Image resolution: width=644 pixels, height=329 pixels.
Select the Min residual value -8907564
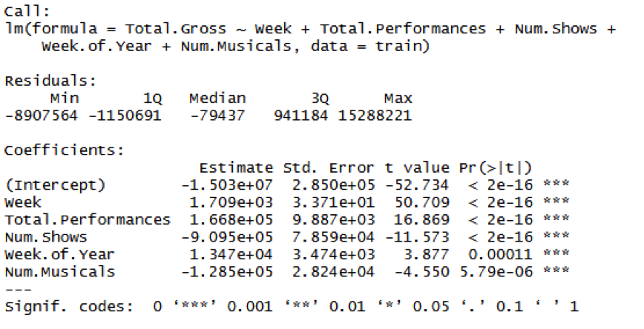pyautogui.click(x=41, y=116)
